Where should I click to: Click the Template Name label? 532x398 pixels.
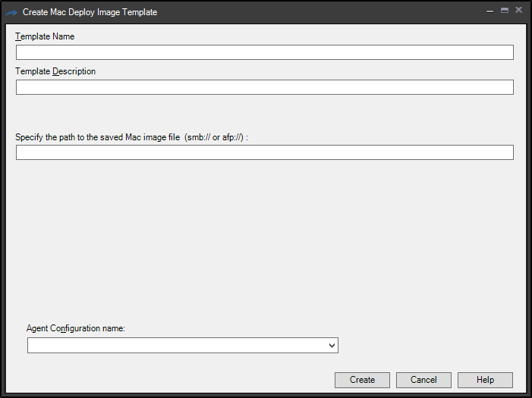(45, 36)
